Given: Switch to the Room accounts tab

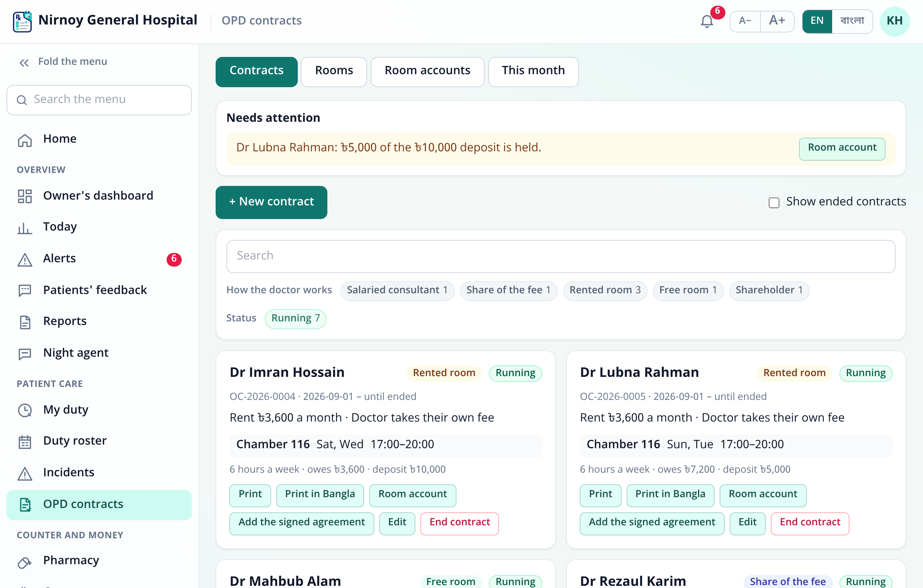Looking at the screenshot, I should [427, 71].
